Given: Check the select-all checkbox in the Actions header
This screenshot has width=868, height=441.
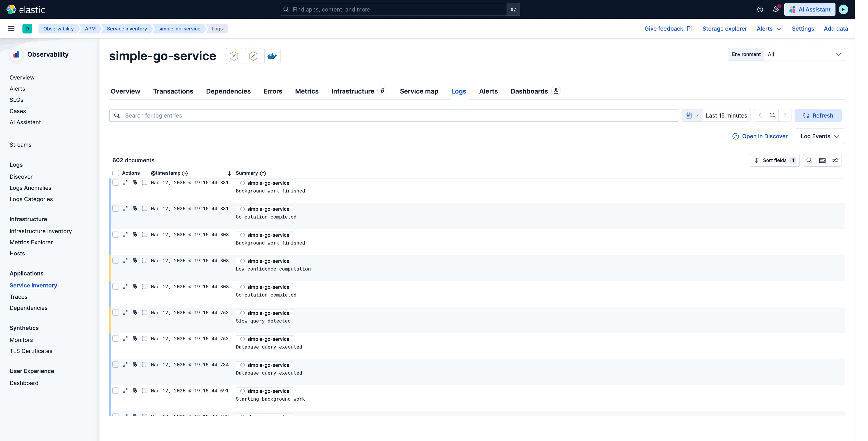Looking at the screenshot, I should (x=116, y=173).
